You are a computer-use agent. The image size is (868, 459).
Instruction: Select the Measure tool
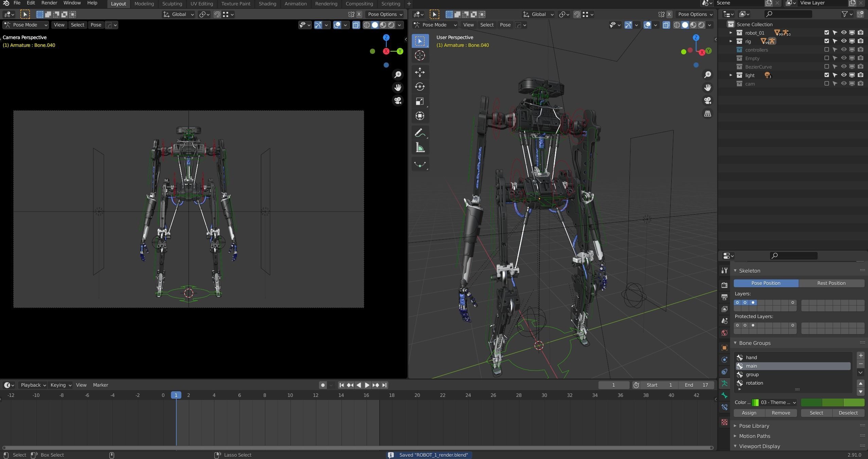pyautogui.click(x=420, y=148)
